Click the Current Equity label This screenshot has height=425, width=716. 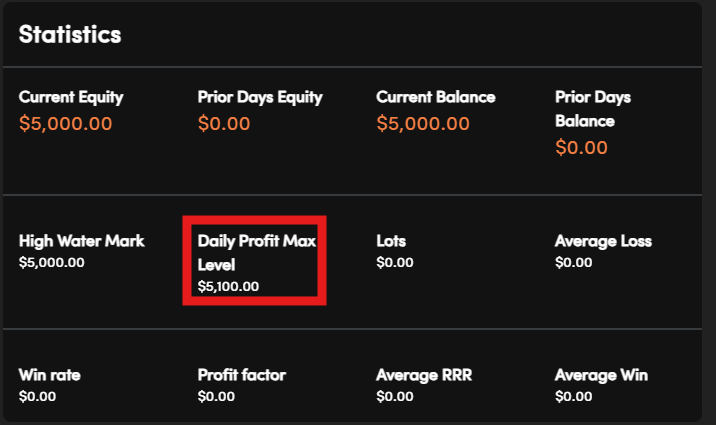[71, 97]
